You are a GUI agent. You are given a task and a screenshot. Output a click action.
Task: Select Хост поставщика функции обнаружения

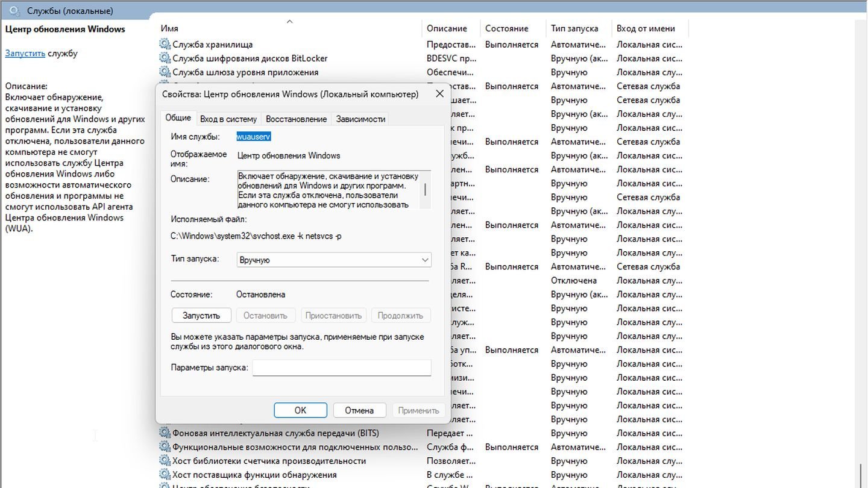[x=254, y=474]
